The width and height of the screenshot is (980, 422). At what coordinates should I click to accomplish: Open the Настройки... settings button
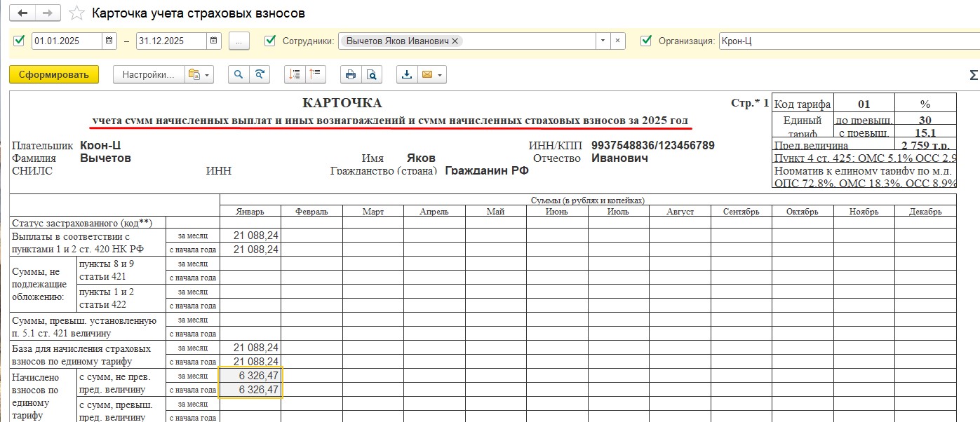(x=149, y=75)
